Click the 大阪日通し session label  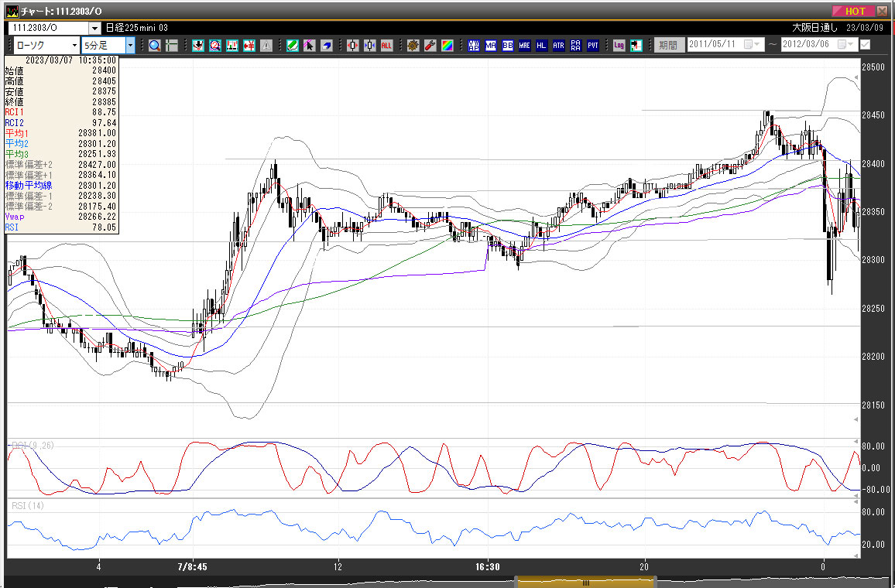pos(815,28)
